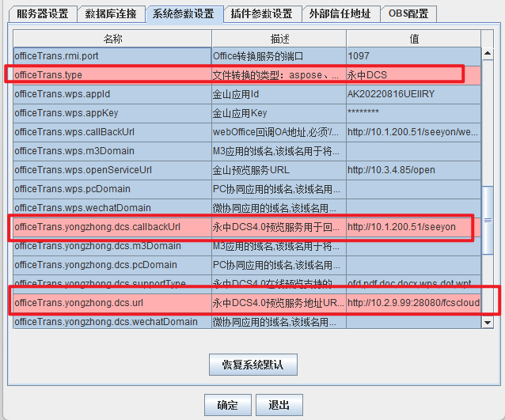Viewport: 505px width, 420px height.
Task: Open the 插件参数设置 tab
Action: 263,13
